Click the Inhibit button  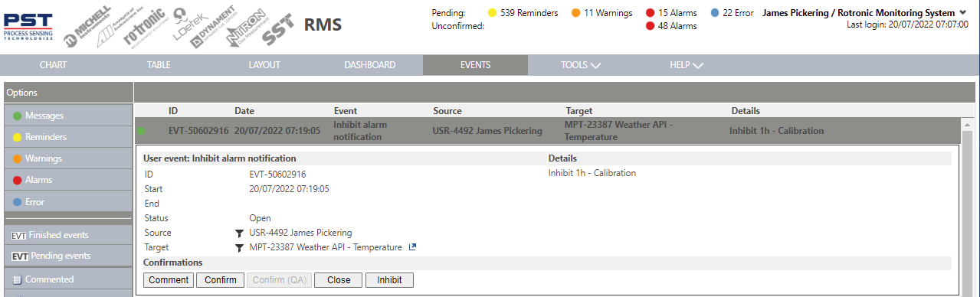point(389,280)
